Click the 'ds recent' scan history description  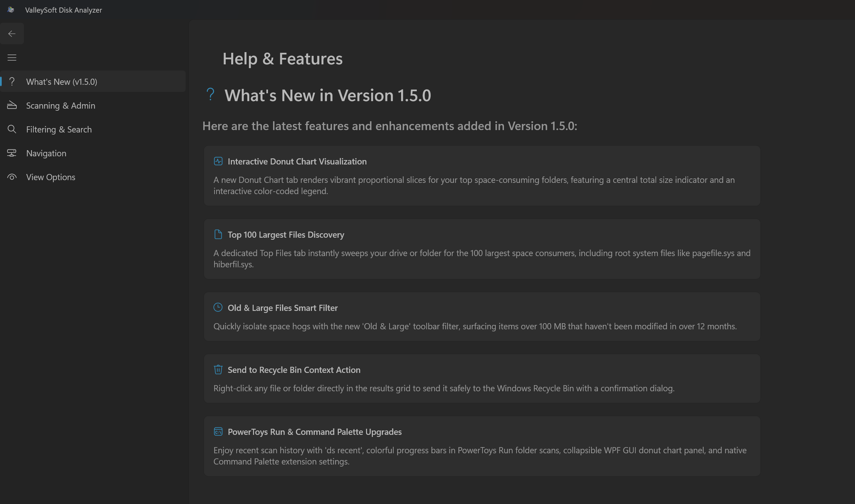point(480,456)
